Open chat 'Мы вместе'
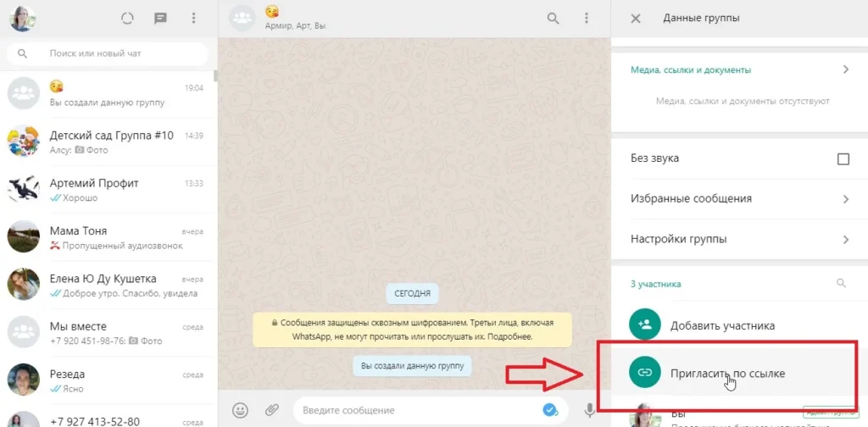The width and height of the screenshot is (868, 427). click(x=107, y=332)
